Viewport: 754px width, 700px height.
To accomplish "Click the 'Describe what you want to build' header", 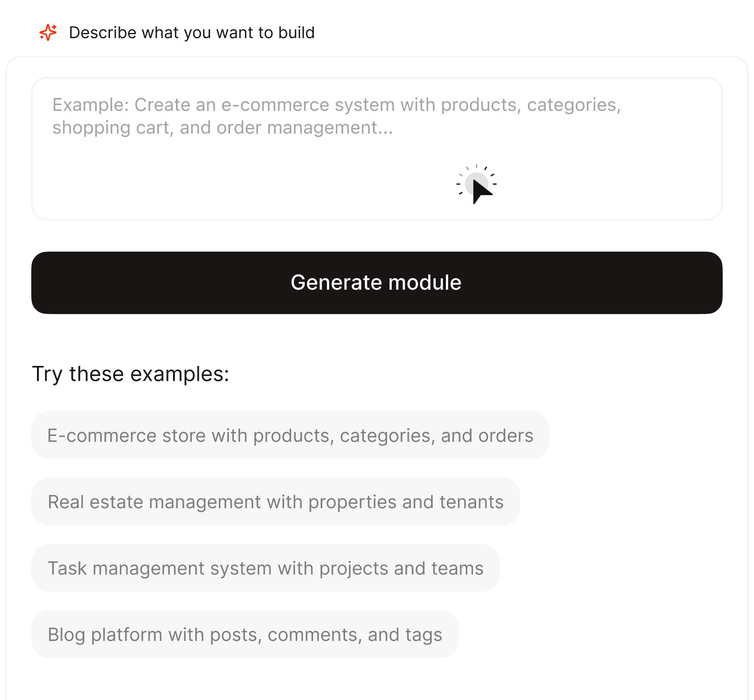I will (x=192, y=32).
